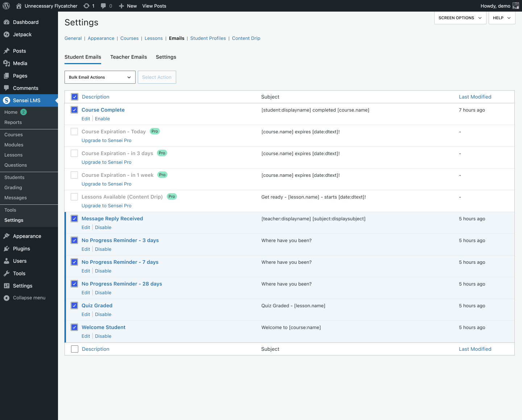Uncheck the Quiz Graded email checkbox
Screen dimensions: 522x420
pyautogui.click(x=74, y=305)
